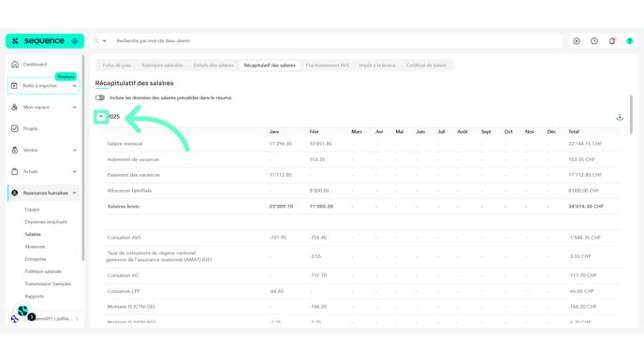Click the page vertical scrollbar
This screenshot has width=644, height=362.
(631, 114)
